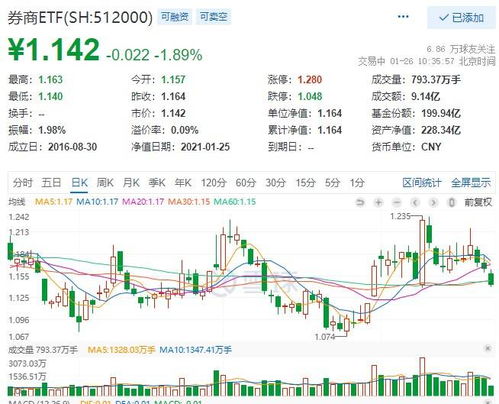Viewport: 499px width, 404px height.
Task: Click the 成立日 2016-08-30 date
Action: click(x=72, y=147)
